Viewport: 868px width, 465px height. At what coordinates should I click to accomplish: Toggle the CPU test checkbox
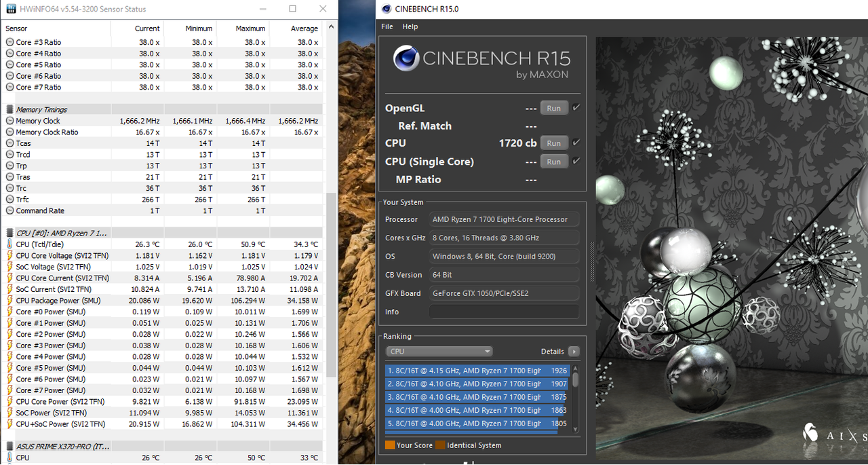[x=576, y=143]
